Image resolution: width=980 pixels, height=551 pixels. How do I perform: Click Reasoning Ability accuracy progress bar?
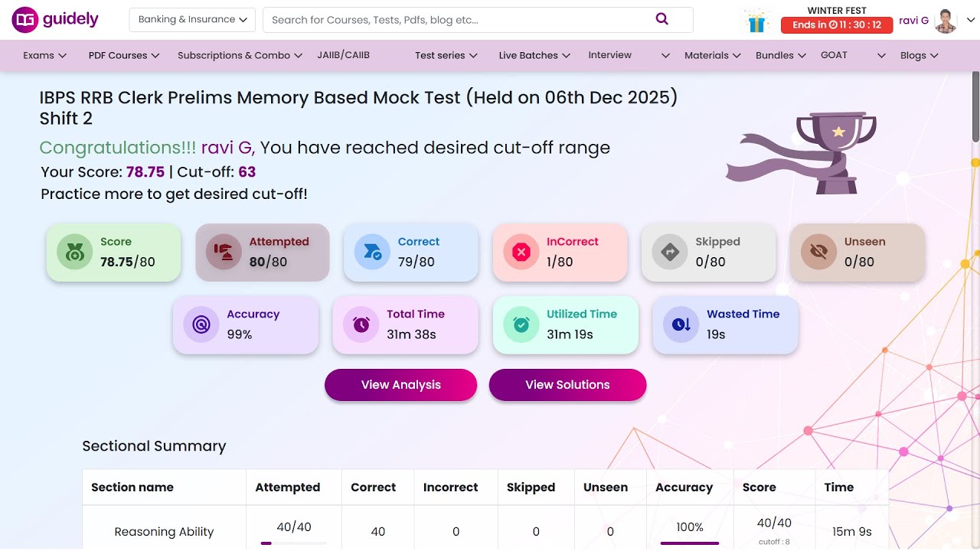pos(690,543)
